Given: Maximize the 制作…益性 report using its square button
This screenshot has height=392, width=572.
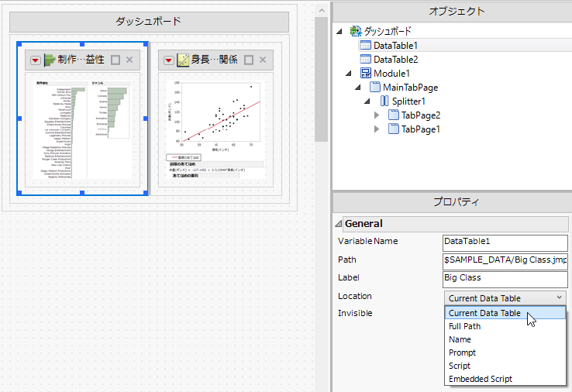Looking at the screenshot, I should [x=115, y=60].
